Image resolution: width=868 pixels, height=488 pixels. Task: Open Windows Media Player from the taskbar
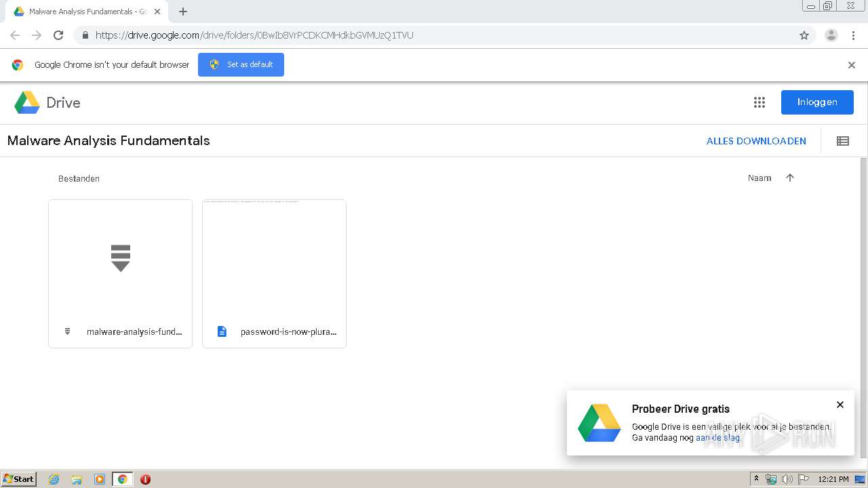[100, 479]
